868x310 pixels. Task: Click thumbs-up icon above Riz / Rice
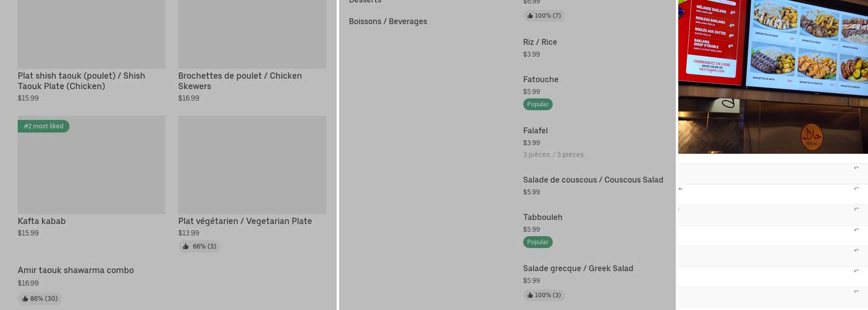529,15
